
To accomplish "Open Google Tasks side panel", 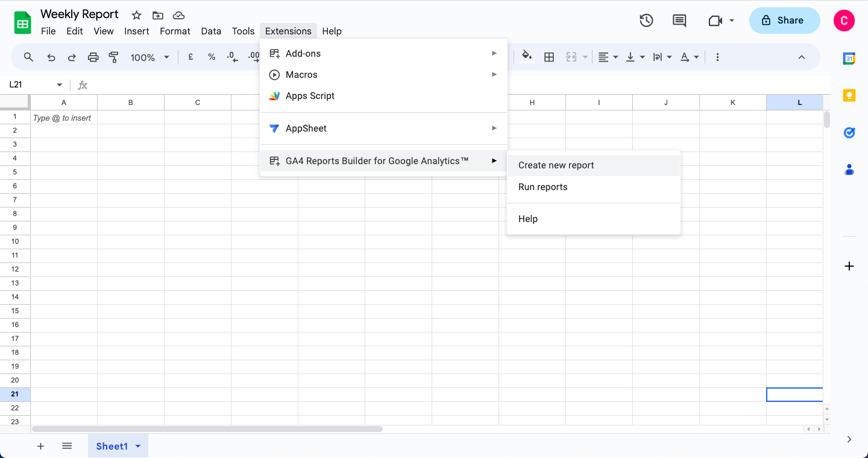I will [x=849, y=133].
